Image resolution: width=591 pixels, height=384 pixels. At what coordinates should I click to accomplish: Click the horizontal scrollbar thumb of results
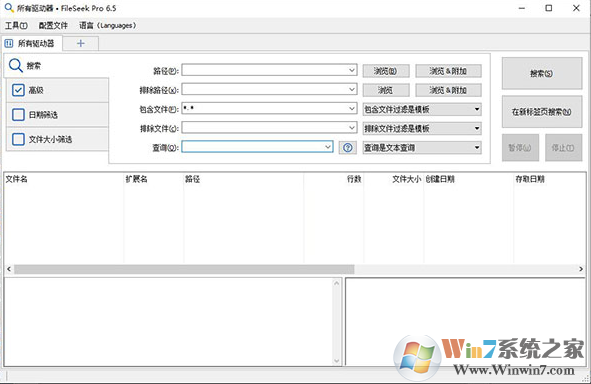(184, 269)
